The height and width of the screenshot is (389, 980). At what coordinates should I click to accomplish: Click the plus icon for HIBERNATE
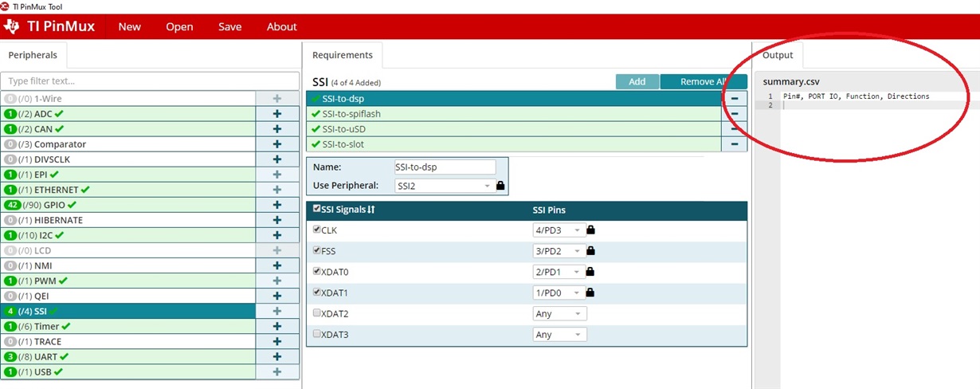point(277,220)
